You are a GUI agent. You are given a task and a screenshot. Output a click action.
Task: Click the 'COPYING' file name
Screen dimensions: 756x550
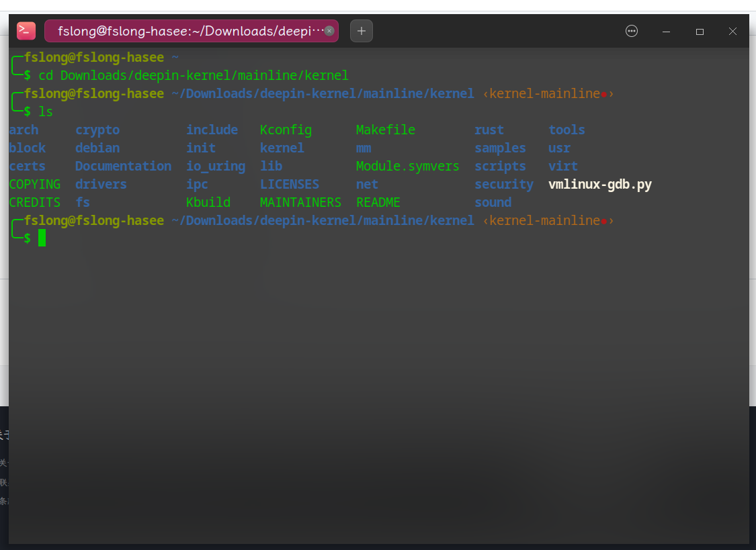click(35, 185)
